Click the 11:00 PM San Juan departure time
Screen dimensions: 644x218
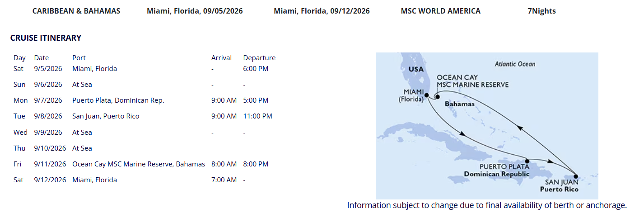[257, 116]
